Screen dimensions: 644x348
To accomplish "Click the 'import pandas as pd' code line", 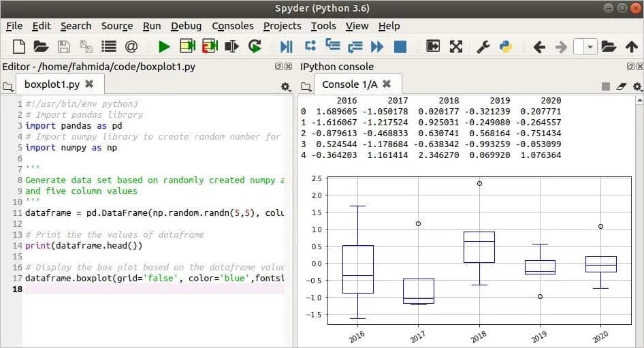I will pos(74,126).
